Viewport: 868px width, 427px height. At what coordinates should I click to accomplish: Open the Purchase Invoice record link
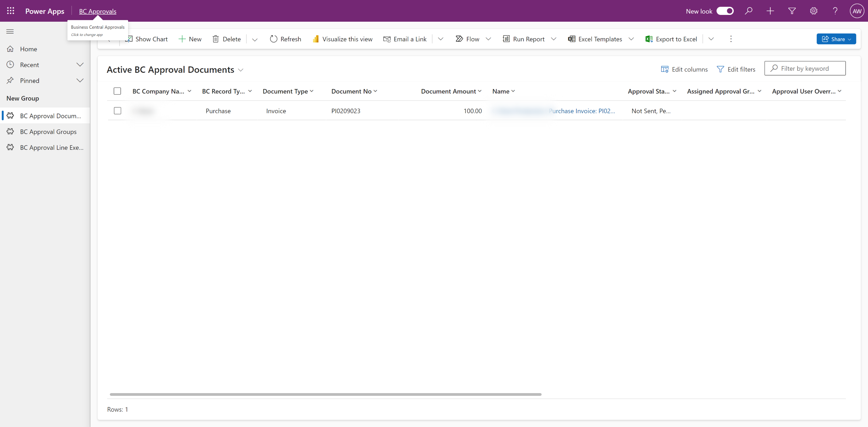pos(581,111)
